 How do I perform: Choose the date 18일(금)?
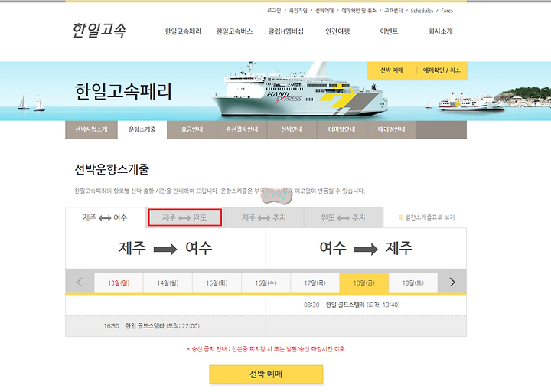364,283
